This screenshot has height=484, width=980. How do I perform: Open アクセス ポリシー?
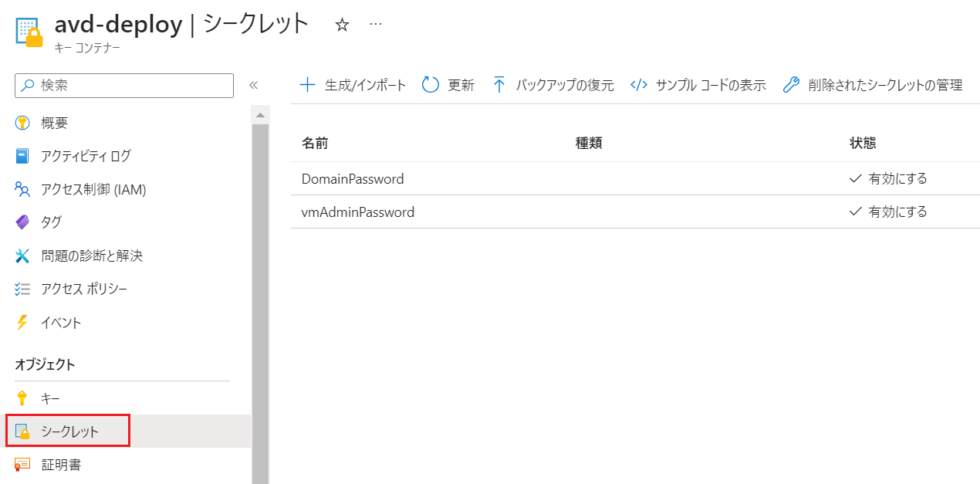click(x=84, y=289)
